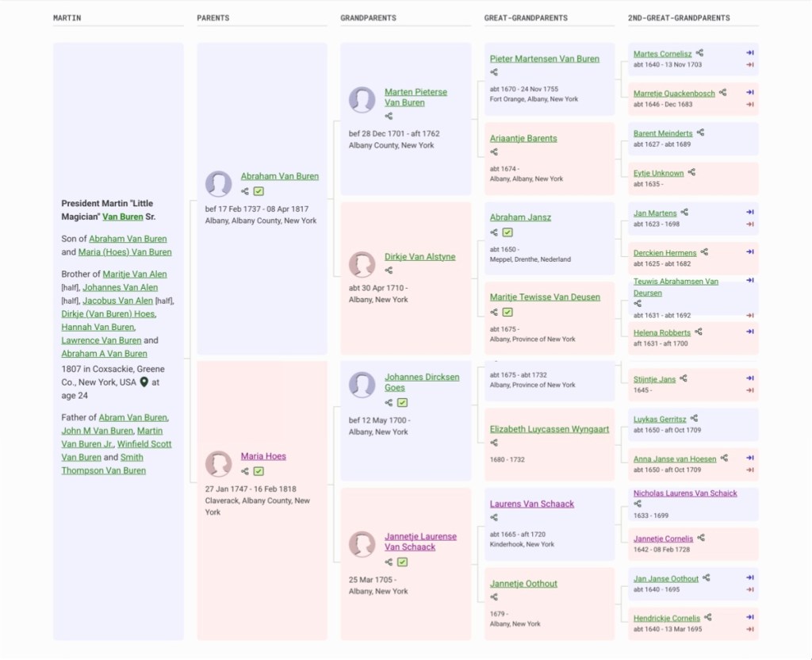Open Pieter Martensen Van Buren's profile
The image size is (812, 660).
(x=544, y=59)
